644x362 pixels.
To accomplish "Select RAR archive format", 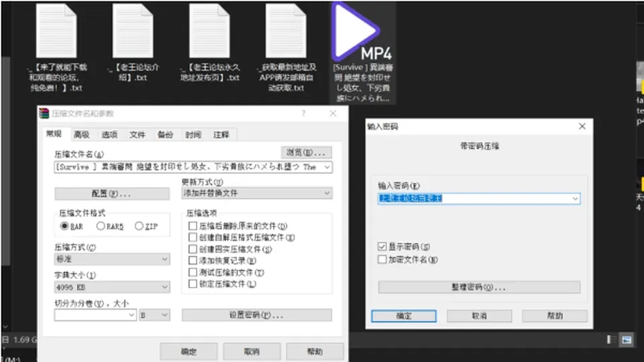I will click(72, 226).
